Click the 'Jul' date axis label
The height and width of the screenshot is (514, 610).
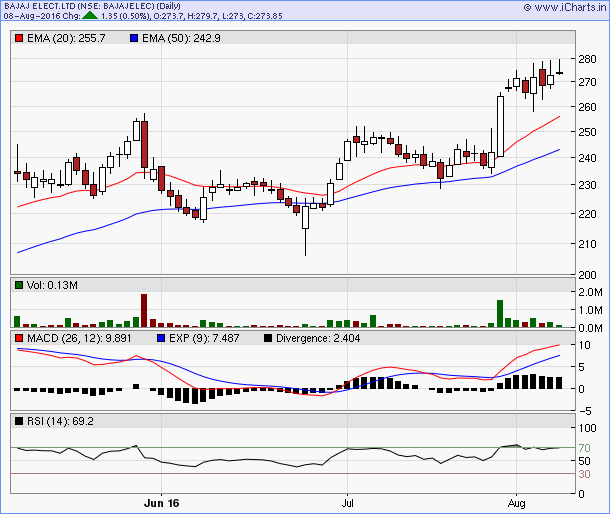(347, 503)
